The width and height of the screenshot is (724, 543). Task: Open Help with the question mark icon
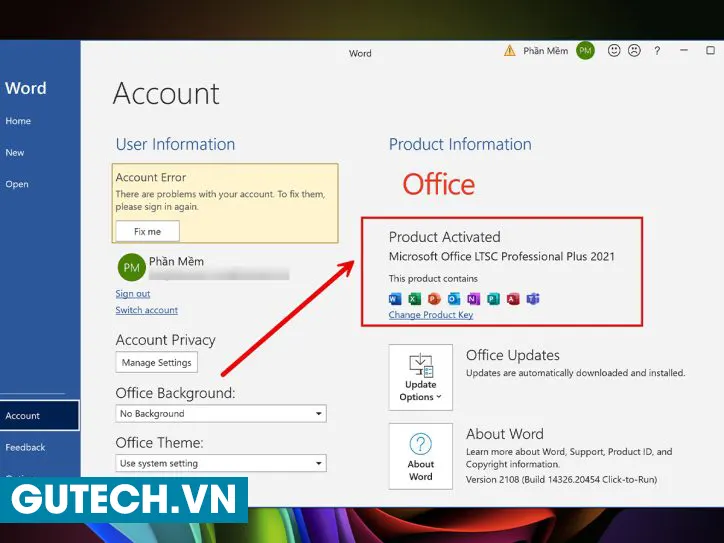click(657, 51)
